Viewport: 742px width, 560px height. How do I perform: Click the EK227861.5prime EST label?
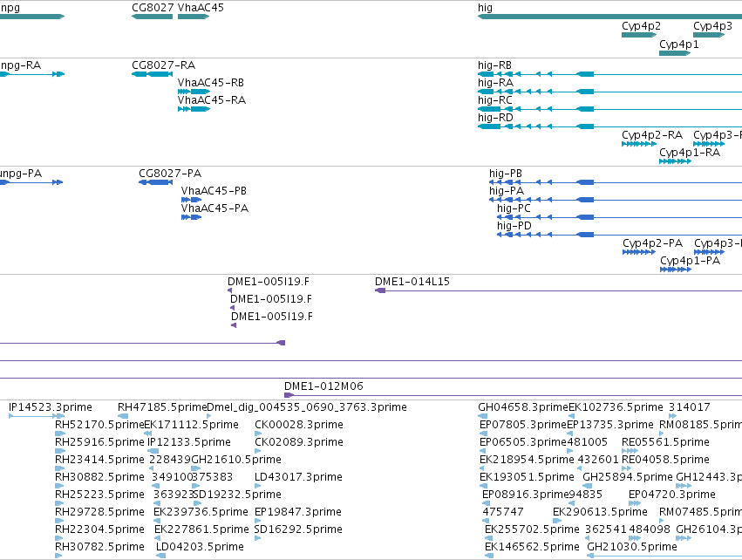click(201, 530)
